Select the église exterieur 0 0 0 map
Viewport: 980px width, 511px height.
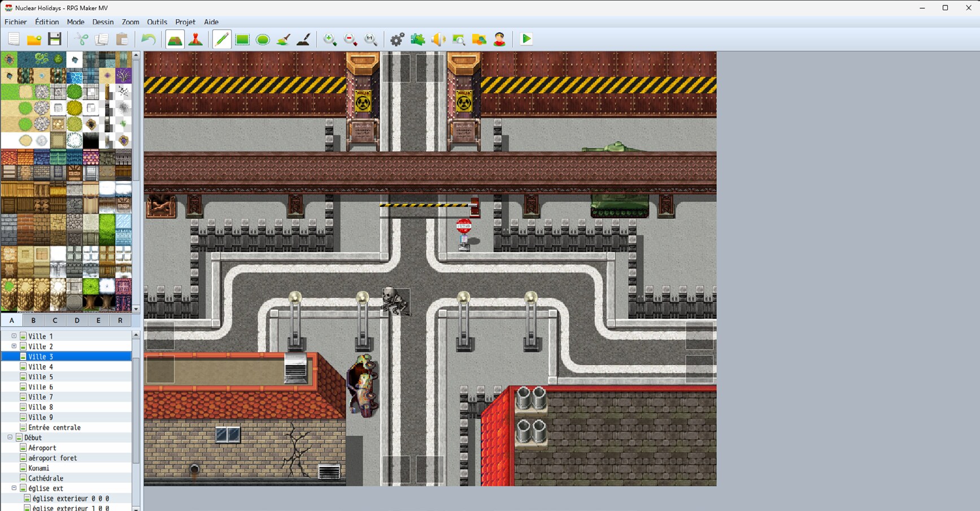[71, 499]
